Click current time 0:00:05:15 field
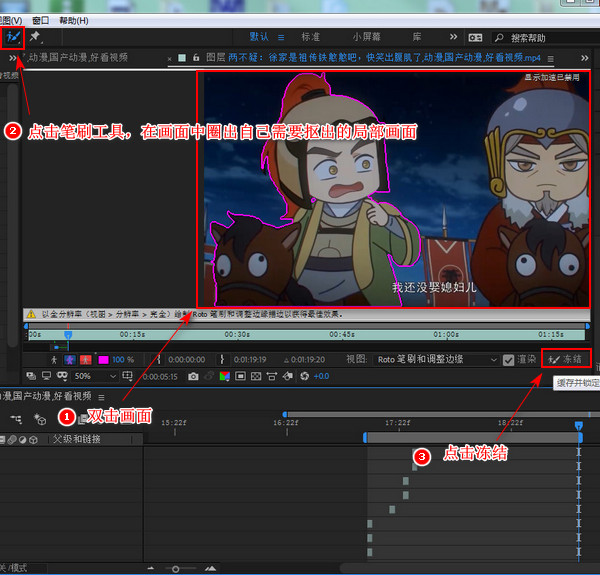600x575 pixels. (160, 377)
